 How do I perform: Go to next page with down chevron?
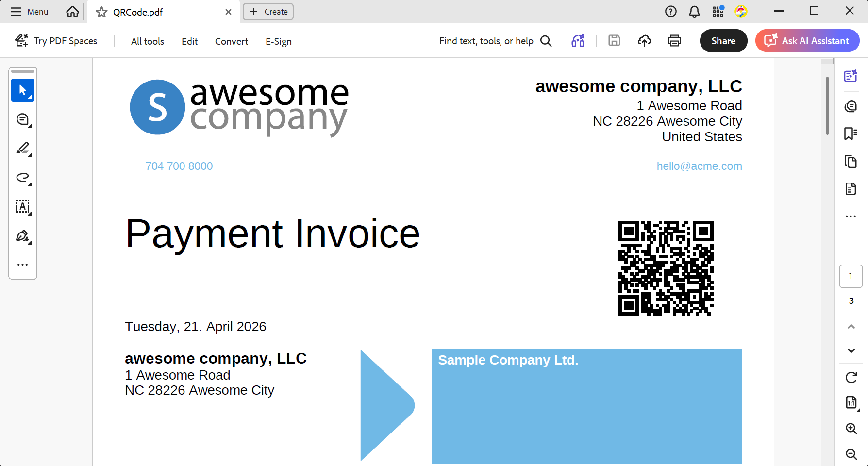click(851, 350)
